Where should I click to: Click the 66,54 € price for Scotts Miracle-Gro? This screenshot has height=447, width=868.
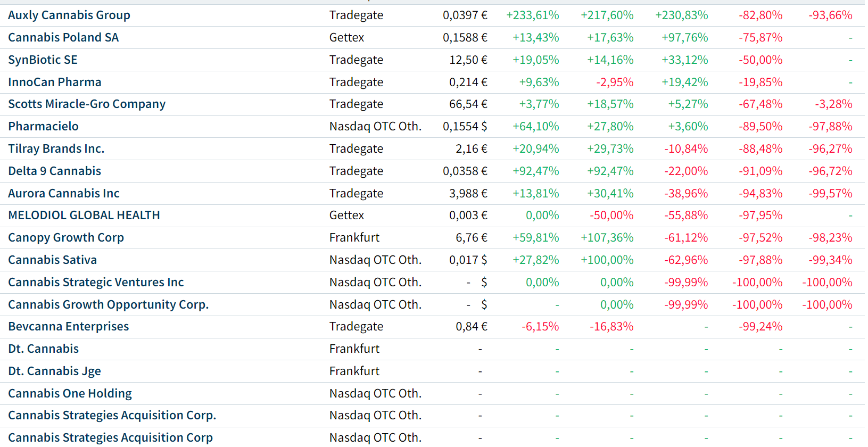468,104
